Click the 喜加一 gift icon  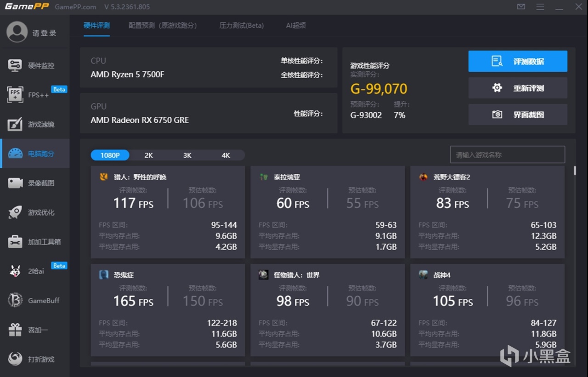click(x=15, y=330)
